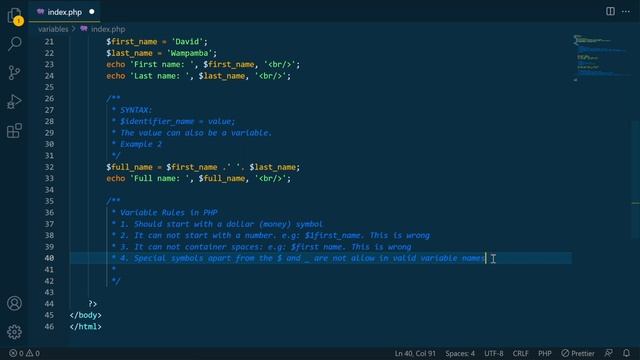Click the Example 2 comment line

click(136, 144)
